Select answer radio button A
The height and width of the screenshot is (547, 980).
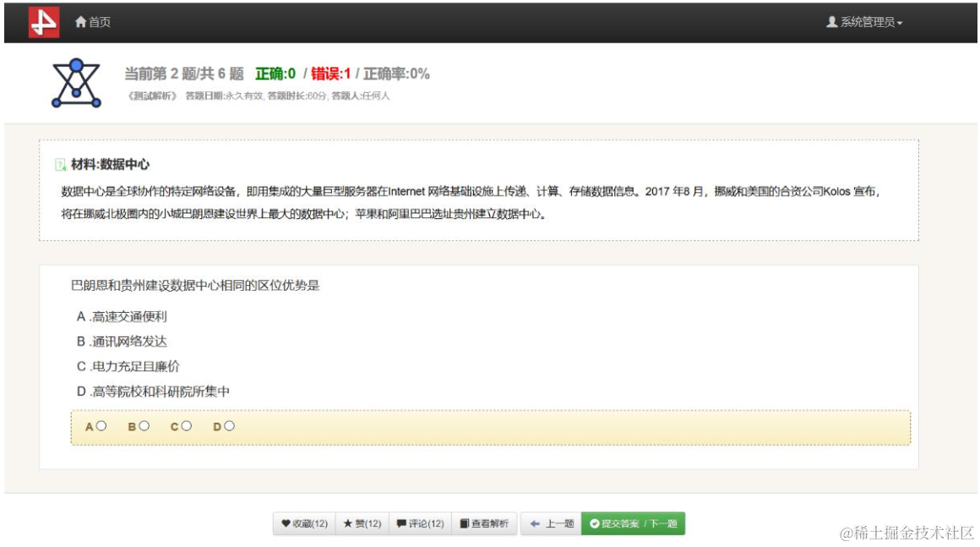pos(101,426)
